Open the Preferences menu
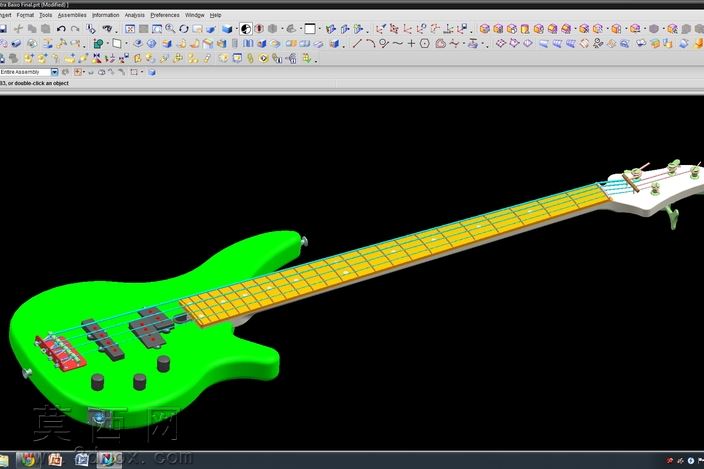 tap(165, 15)
